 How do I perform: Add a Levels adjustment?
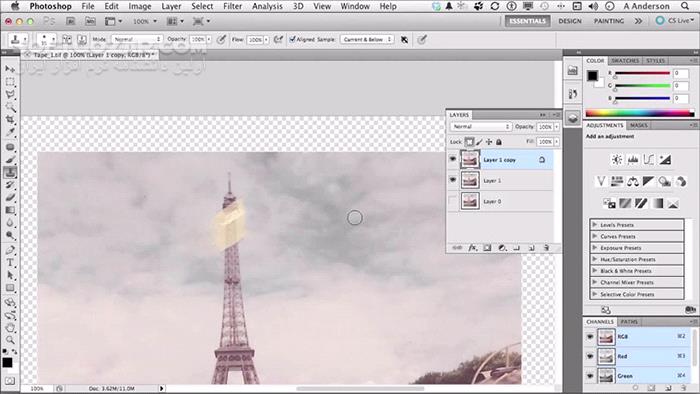click(633, 160)
